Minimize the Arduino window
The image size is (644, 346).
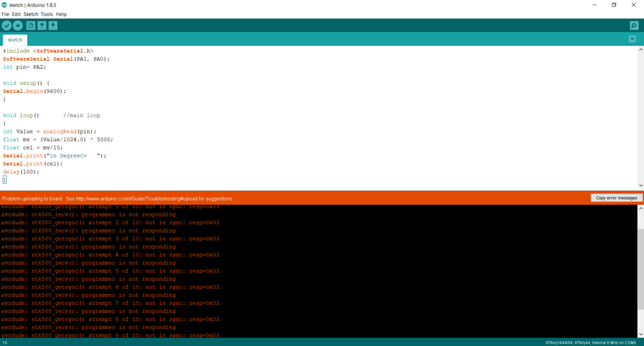pyautogui.click(x=594, y=5)
